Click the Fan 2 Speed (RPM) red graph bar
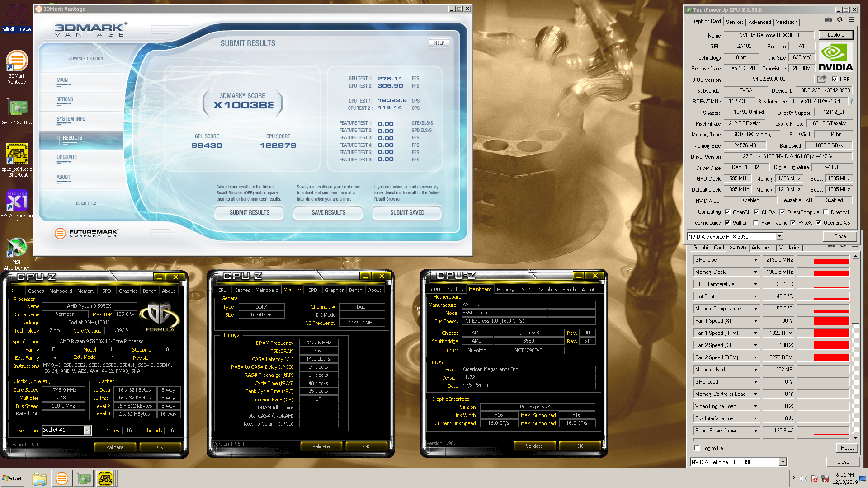This screenshot has width=868, height=488. 832,357
